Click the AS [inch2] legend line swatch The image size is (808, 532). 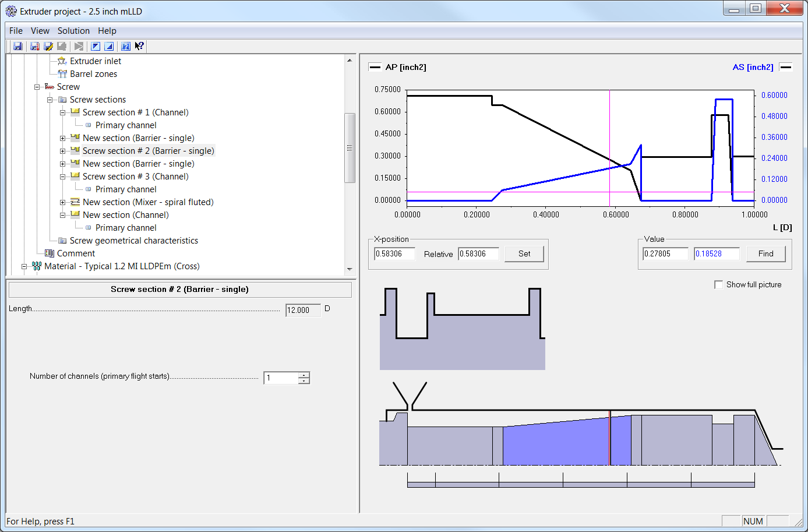(x=786, y=67)
